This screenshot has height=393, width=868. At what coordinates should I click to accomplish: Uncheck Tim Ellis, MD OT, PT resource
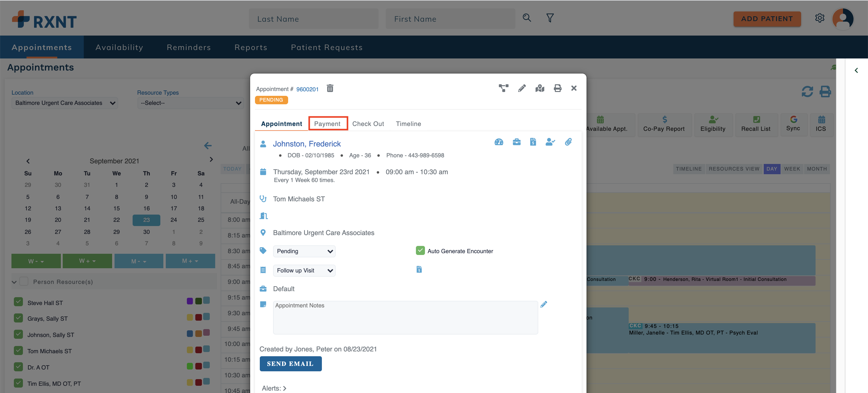18,383
